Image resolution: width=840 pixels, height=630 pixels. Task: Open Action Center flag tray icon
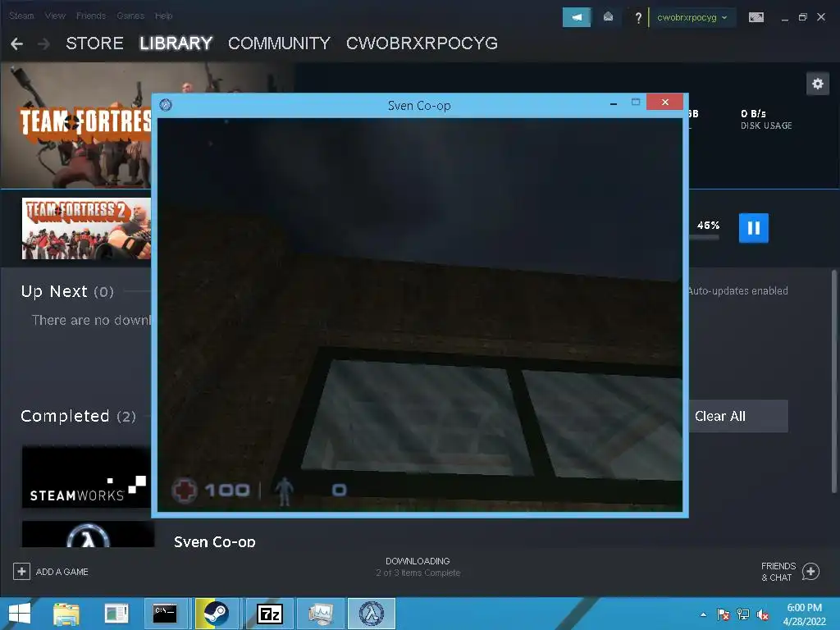[723, 614]
